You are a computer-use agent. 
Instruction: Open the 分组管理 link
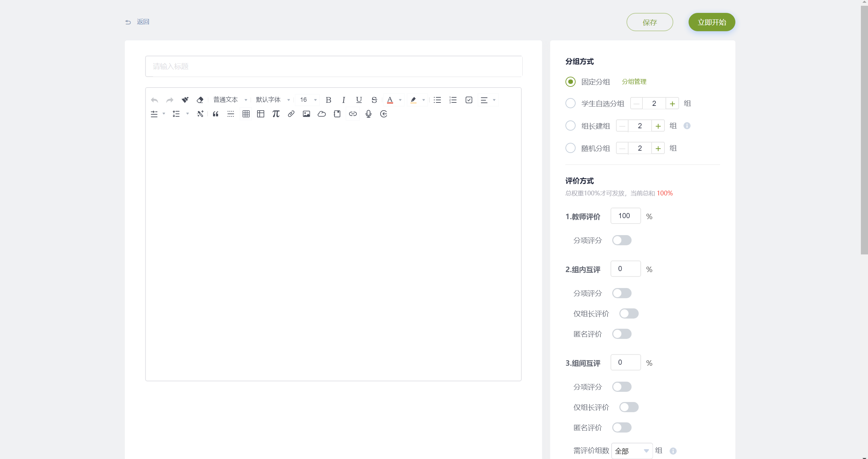[x=634, y=82]
